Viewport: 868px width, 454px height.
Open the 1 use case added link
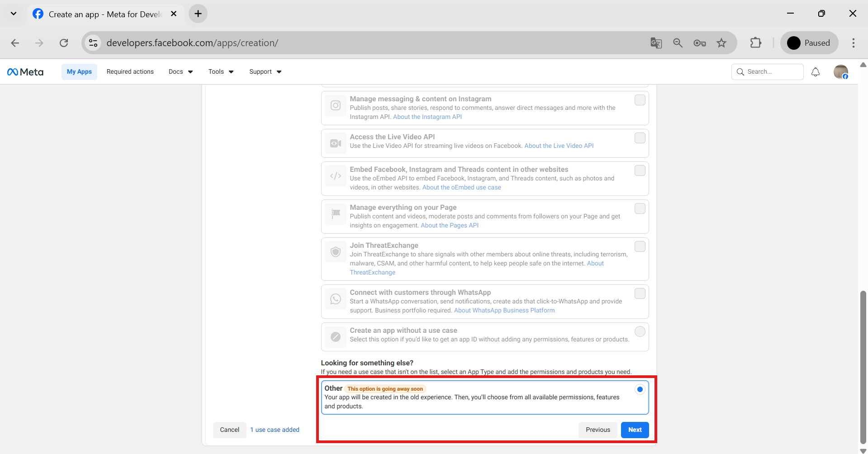click(275, 430)
